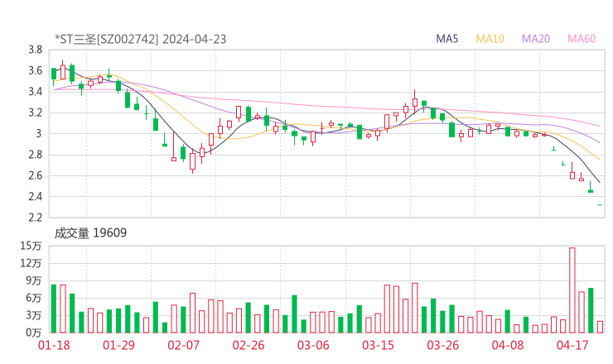The image size is (613, 364).
Task: Click the first green volume bar at 01-18
Action: click(54, 309)
